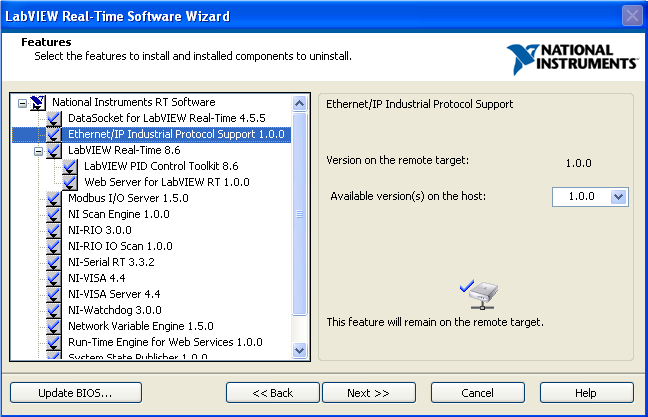This screenshot has width=648, height=417.
Task: Click the NI-VISA 4.4 install-state icon
Action: (x=54, y=278)
